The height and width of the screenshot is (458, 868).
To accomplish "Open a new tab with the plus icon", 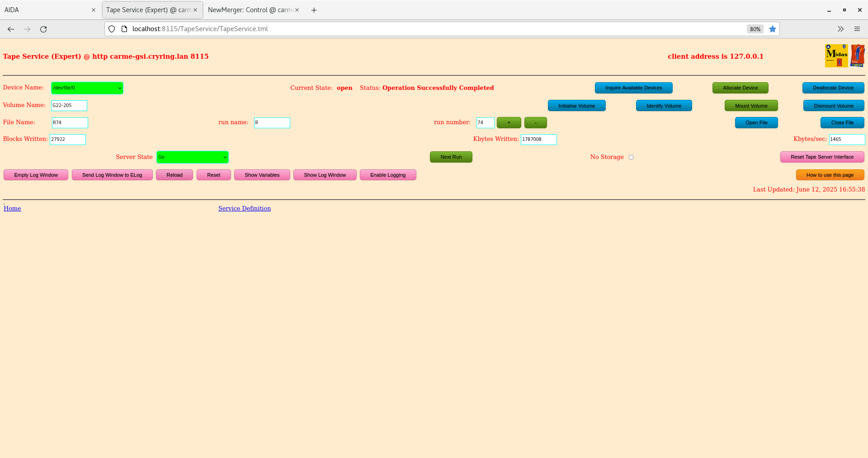I will (314, 9).
